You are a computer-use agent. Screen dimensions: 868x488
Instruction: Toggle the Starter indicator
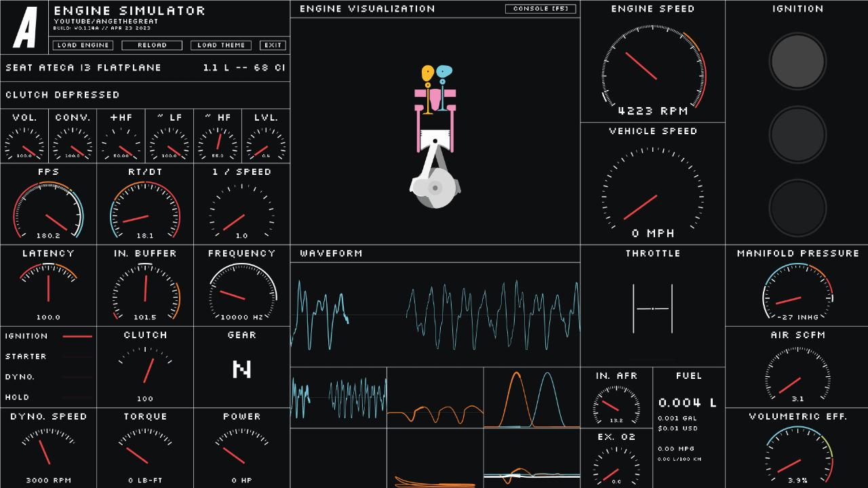click(x=77, y=357)
